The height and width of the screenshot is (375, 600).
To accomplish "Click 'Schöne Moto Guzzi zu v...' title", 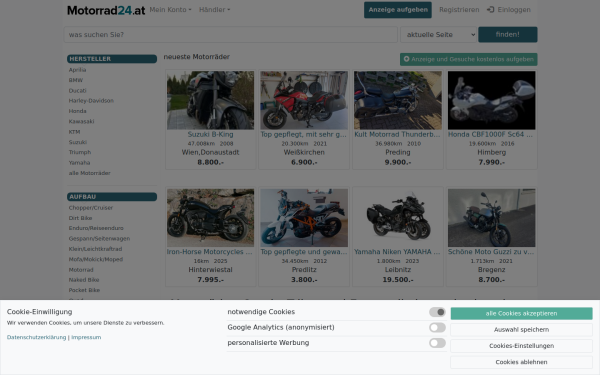I will (491, 252).
